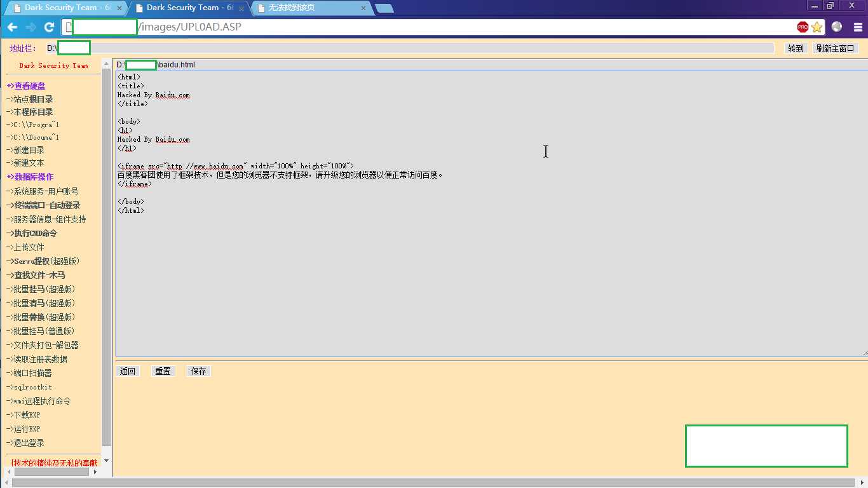Click the Dark Security Team sidebar heading
This screenshot has width=868, height=488.
pos(53,65)
